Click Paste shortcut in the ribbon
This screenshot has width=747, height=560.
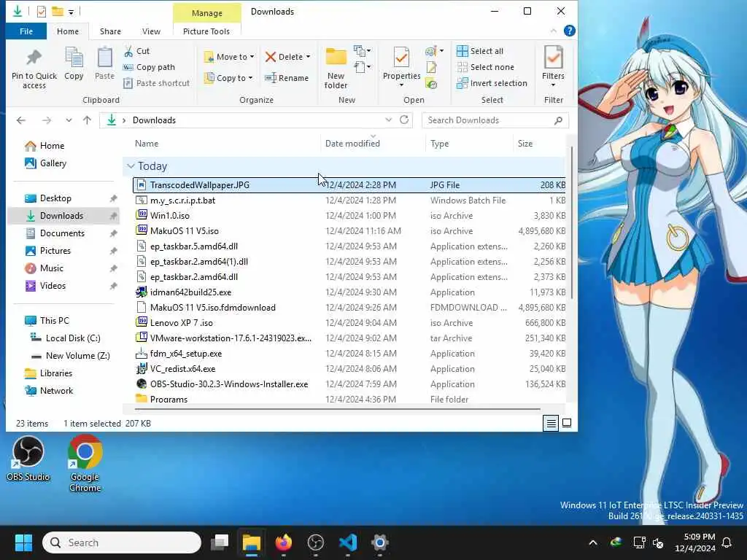point(156,83)
